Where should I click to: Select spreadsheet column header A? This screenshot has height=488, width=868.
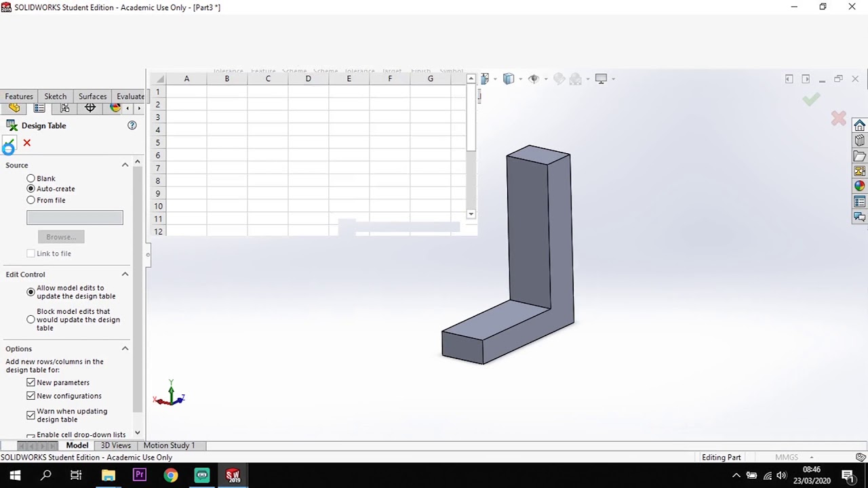click(186, 79)
